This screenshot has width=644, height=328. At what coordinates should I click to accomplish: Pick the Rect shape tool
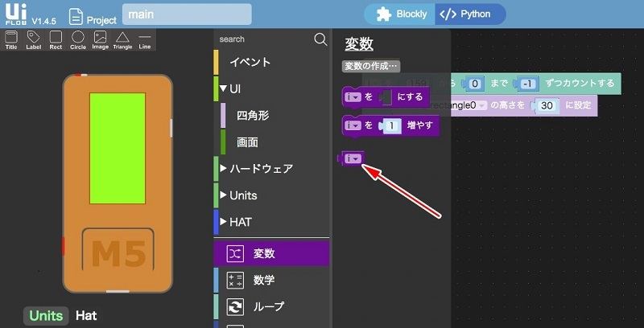point(56,40)
